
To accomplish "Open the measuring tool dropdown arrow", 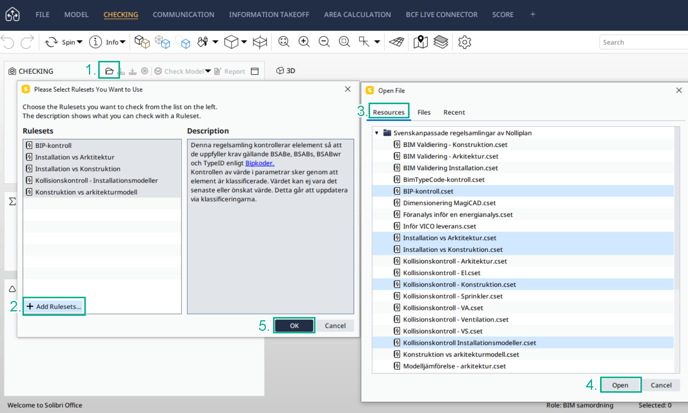I will pyautogui.click(x=377, y=42).
